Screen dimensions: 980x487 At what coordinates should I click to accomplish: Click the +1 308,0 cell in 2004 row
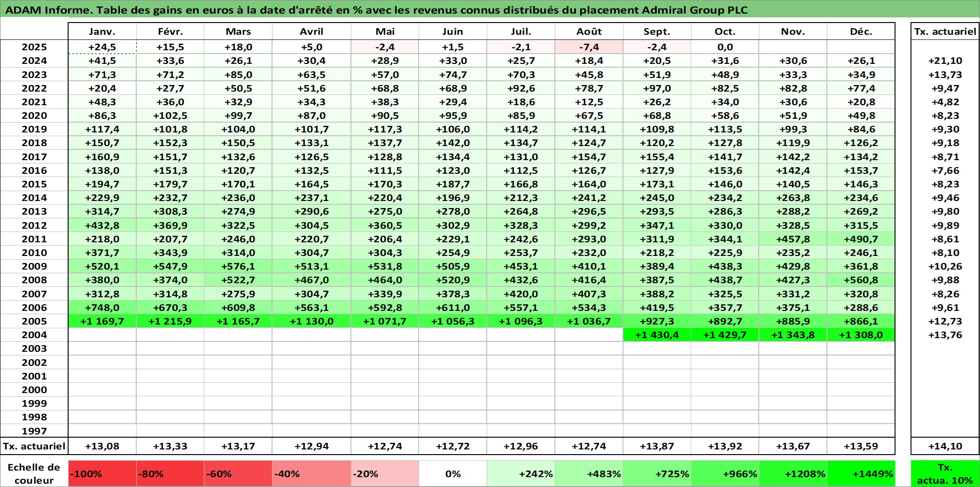[861, 335]
